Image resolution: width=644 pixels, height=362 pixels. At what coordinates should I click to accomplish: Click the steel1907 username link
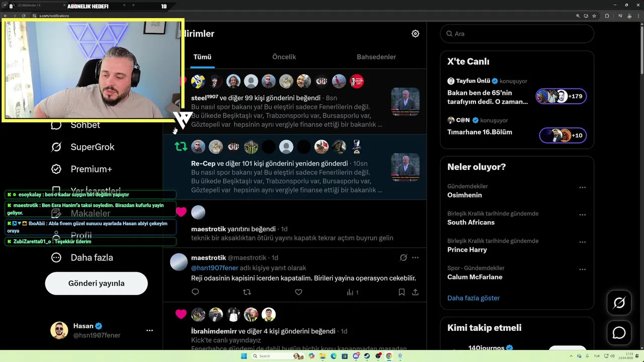point(205,98)
